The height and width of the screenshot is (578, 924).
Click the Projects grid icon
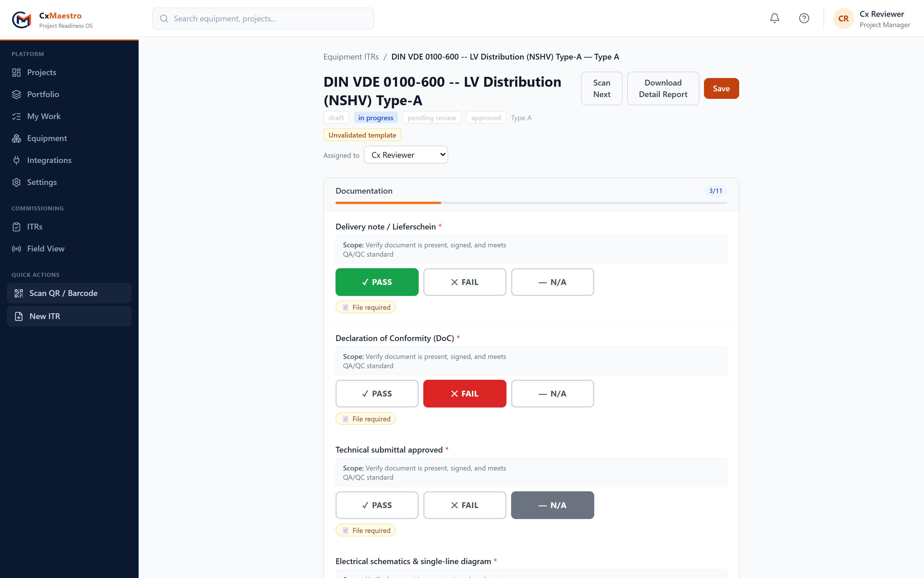[16, 73]
